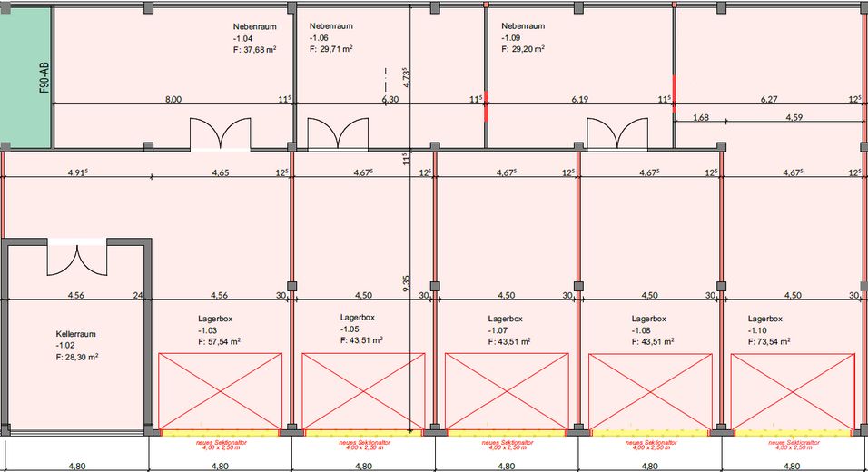Select the crossed sectional gate in Lagerbox -1.10
The height and width of the screenshot is (472, 868).
click(793, 391)
